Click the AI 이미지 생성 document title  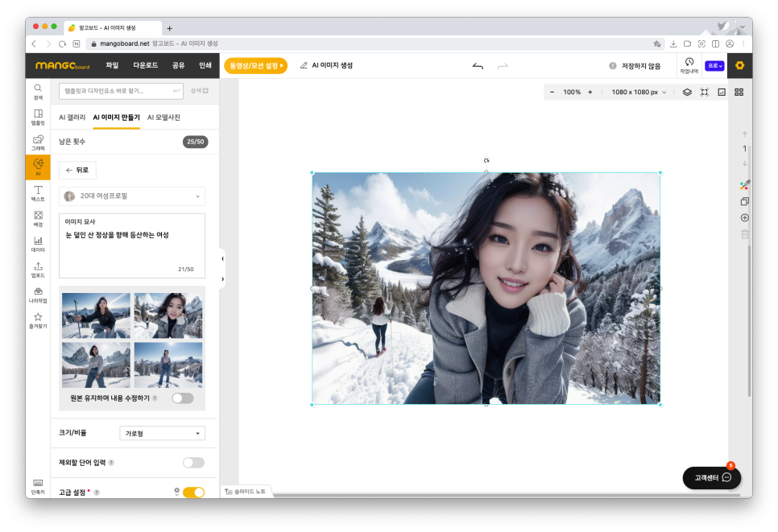click(332, 65)
